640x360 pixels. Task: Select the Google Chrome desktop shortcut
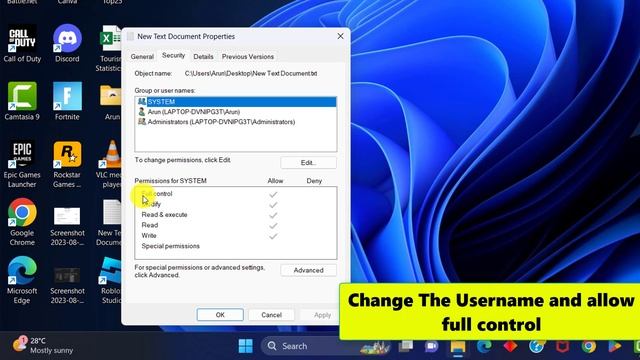22,222
